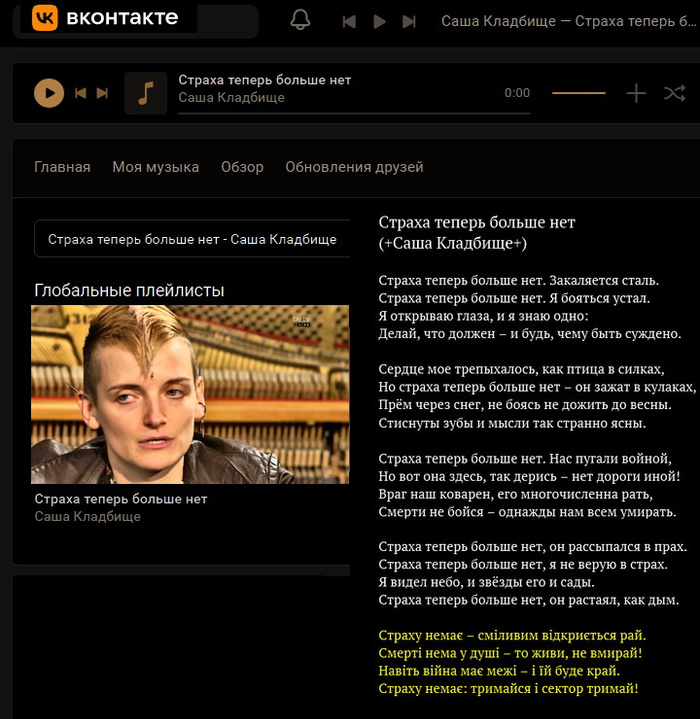
Task: Select Обновления друзей tab
Action: pyautogui.click(x=354, y=167)
